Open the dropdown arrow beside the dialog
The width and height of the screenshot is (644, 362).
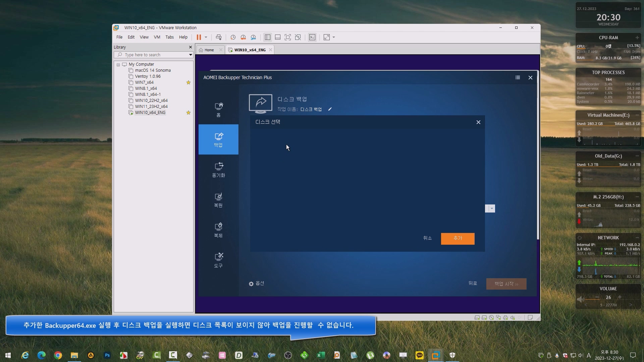coord(492,208)
